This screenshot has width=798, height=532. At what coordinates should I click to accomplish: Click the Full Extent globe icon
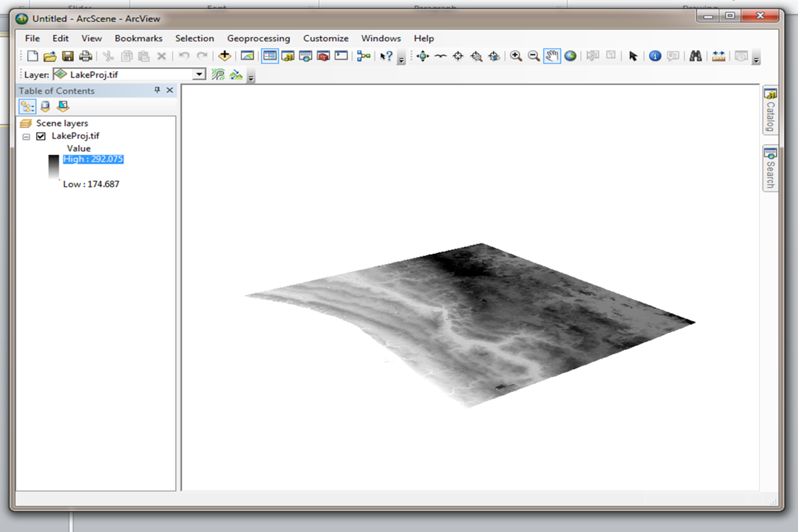tap(570, 56)
